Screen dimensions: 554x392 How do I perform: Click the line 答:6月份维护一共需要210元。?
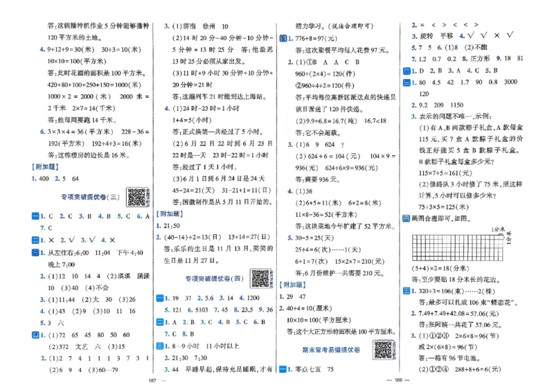pyautogui.click(x=340, y=274)
